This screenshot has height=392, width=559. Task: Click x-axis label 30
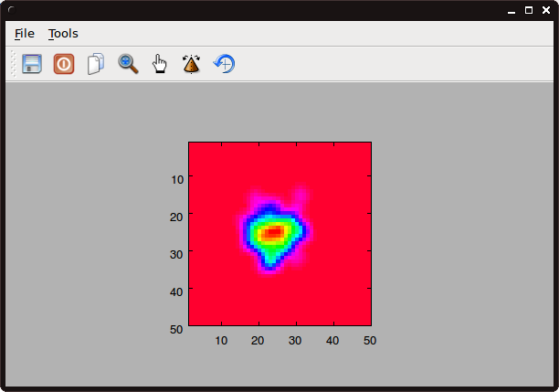pos(295,341)
